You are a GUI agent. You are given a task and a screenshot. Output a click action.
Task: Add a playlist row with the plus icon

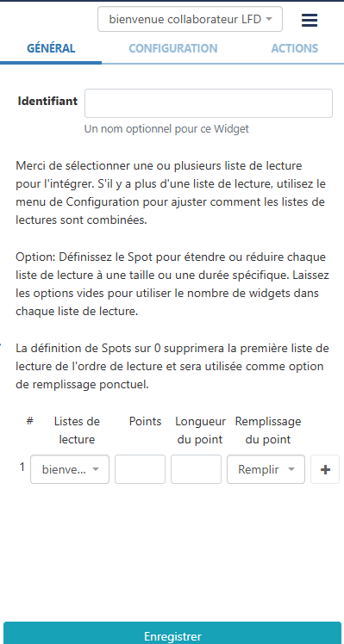pyautogui.click(x=325, y=469)
